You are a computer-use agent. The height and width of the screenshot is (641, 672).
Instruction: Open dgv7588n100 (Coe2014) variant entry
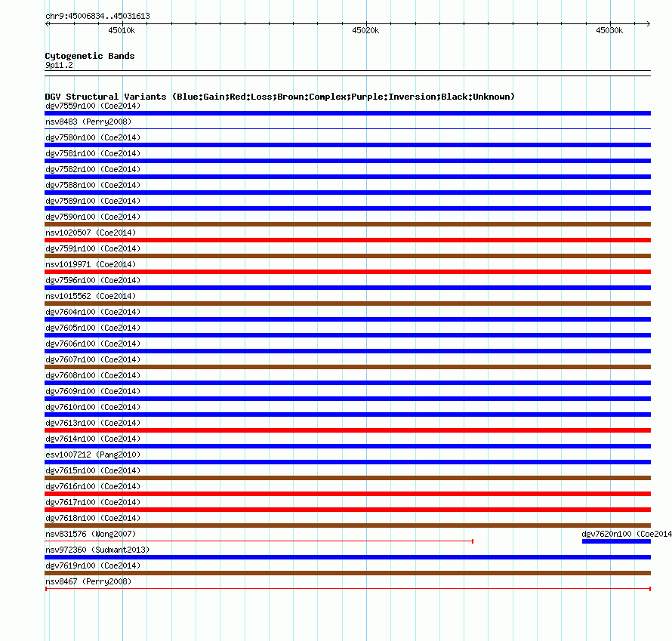[93, 185]
